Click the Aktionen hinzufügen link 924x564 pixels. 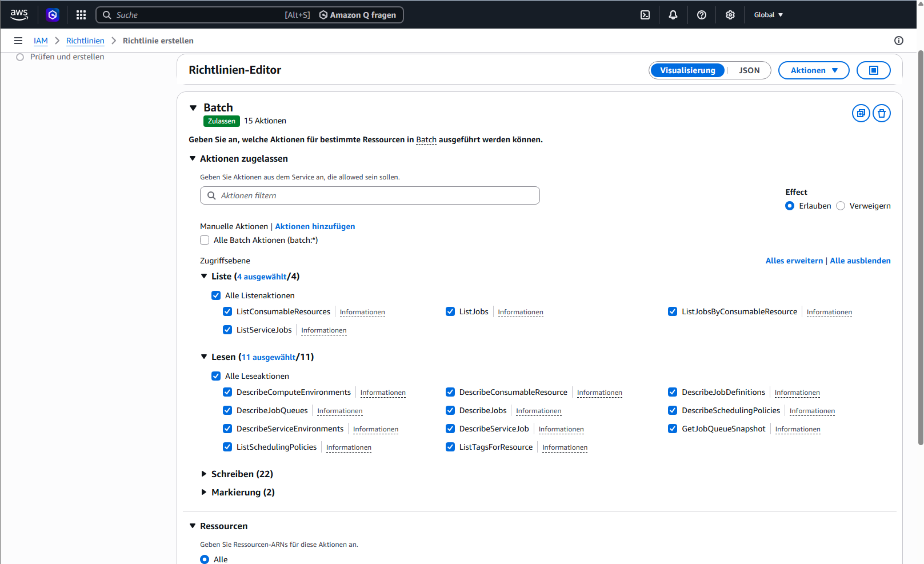click(x=315, y=226)
